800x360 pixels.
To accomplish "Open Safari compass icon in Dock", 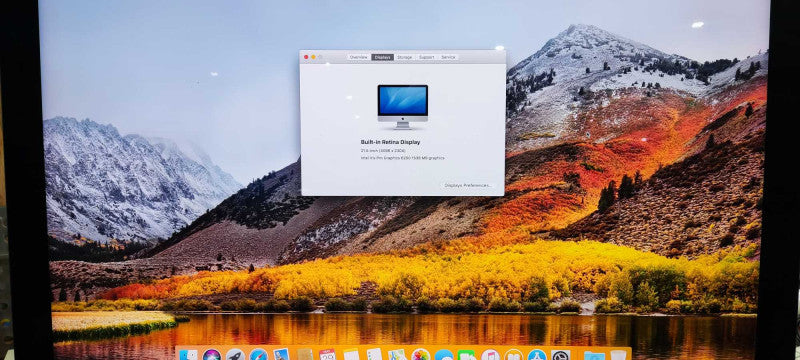I will 258,355.
